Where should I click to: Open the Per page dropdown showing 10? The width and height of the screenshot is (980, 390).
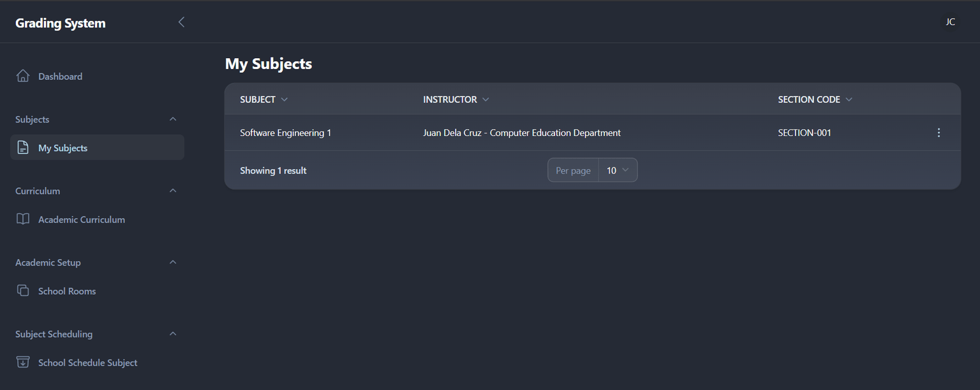[618, 170]
